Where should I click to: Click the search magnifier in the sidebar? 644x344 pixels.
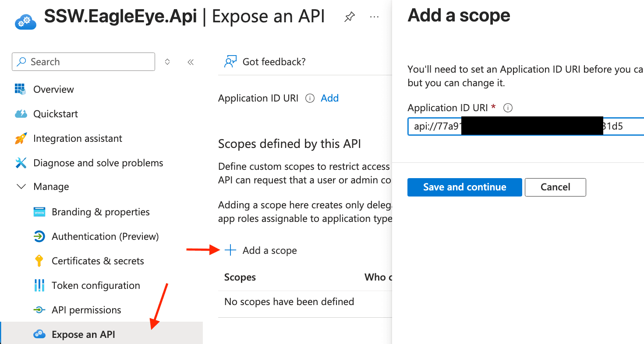21,62
